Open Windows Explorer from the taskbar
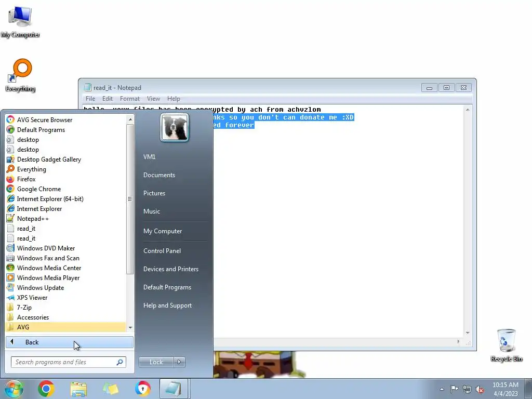Screen dimensions: 532x399 pos(78,389)
